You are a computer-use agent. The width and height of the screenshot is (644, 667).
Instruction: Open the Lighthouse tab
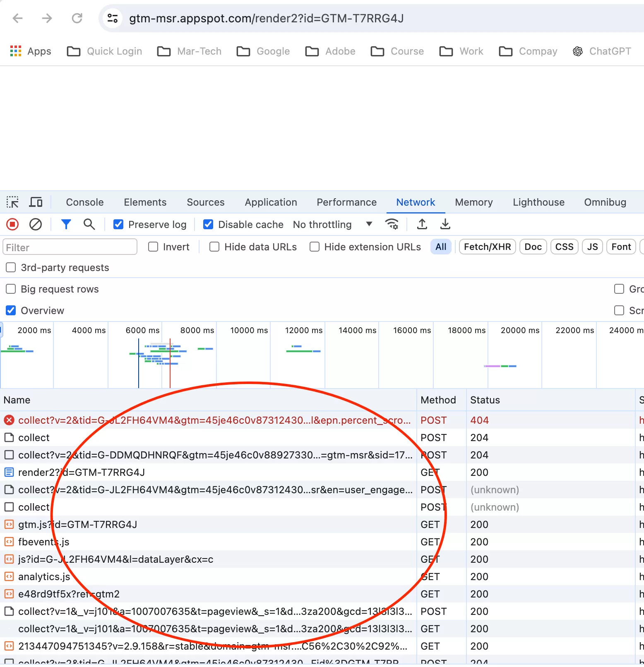click(x=539, y=202)
